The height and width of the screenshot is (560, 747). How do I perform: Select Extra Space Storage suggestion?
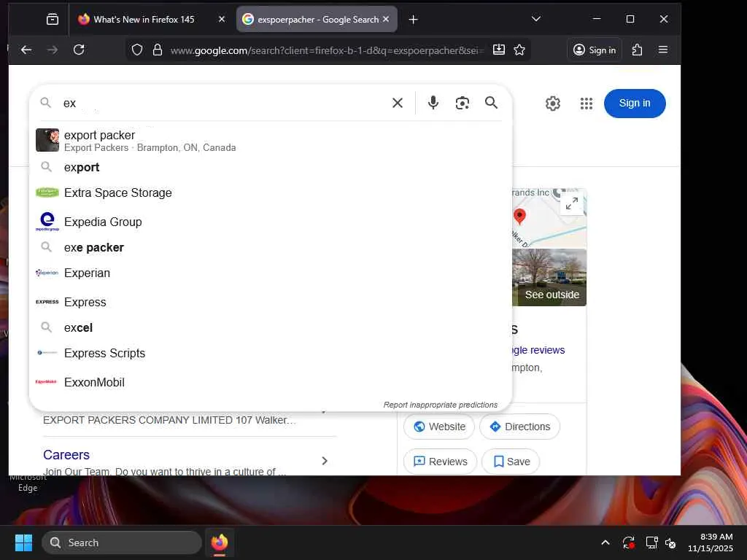[270, 192]
